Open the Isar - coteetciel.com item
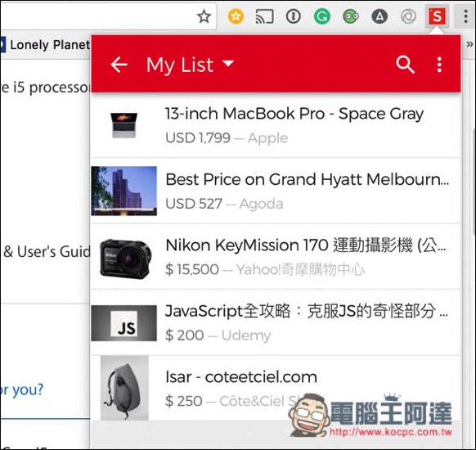Viewport: 476px width, 450px height. coord(241,377)
